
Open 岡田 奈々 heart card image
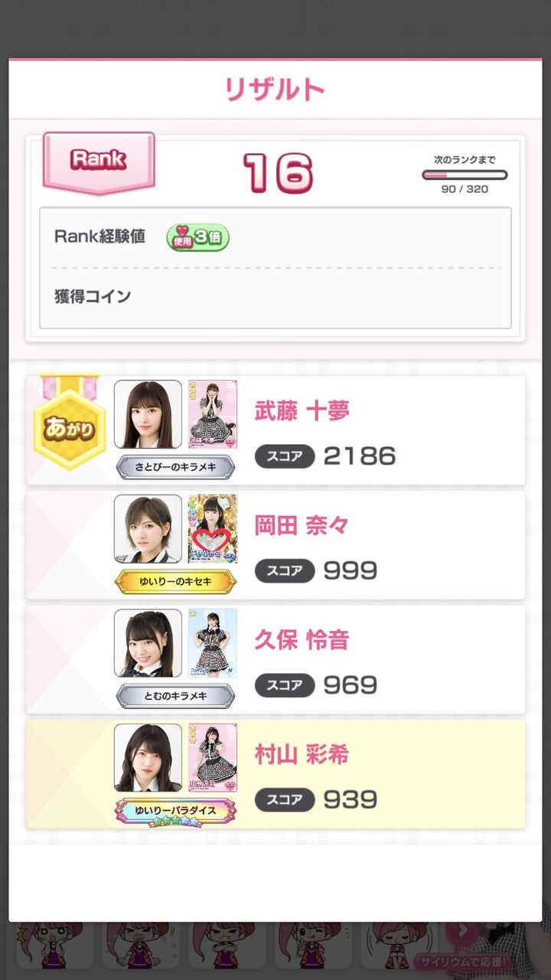(213, 529)
